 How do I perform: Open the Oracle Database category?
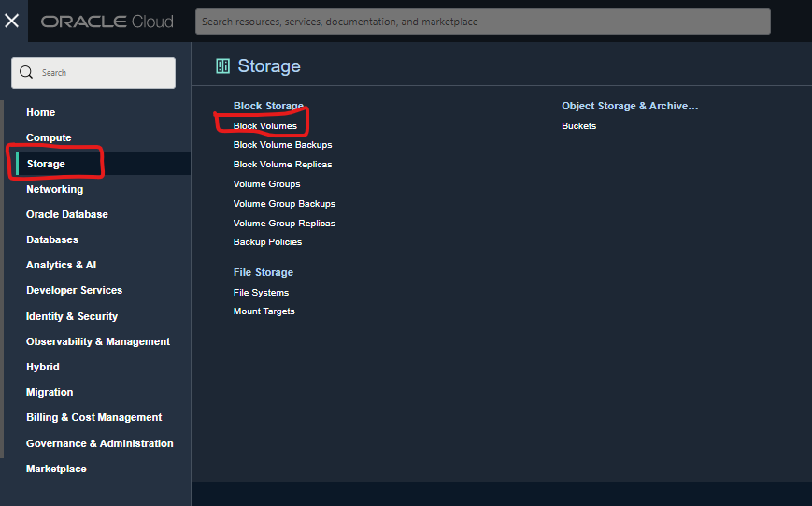[x=67, y=214]
